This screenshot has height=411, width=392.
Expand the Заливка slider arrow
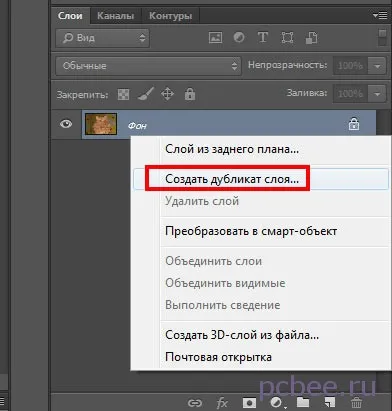[377, 94]
